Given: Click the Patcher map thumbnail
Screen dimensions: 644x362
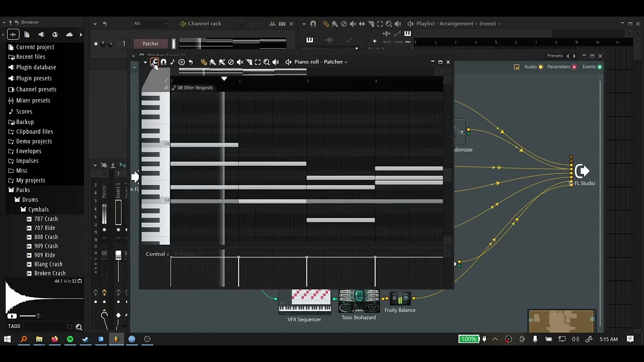Looking at the screenshot, I should click(561, 322).
